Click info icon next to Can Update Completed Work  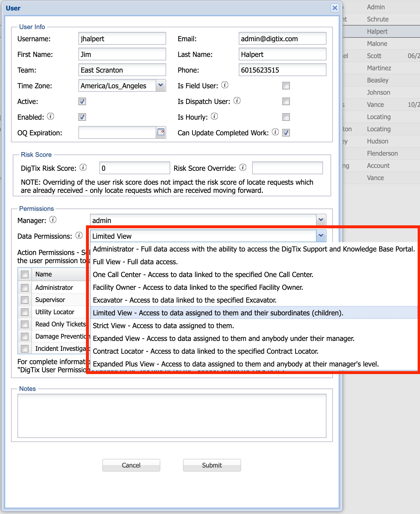(x=275, y=132)
